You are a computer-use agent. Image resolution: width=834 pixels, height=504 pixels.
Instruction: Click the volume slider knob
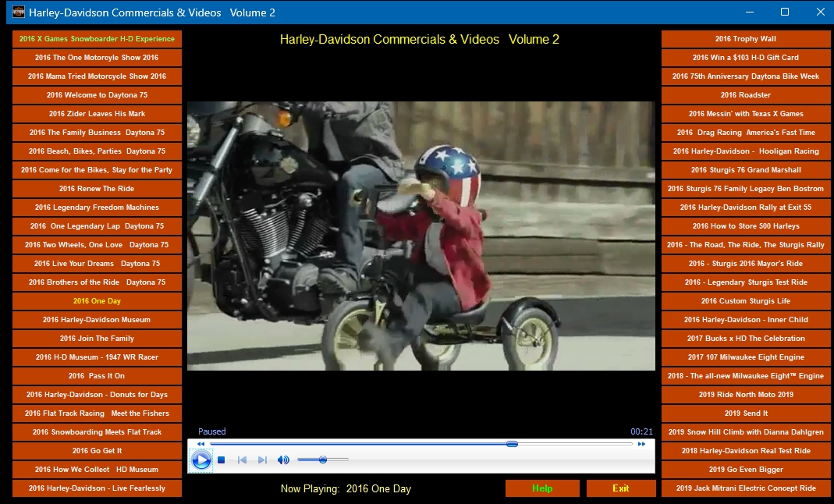[323, 460]
